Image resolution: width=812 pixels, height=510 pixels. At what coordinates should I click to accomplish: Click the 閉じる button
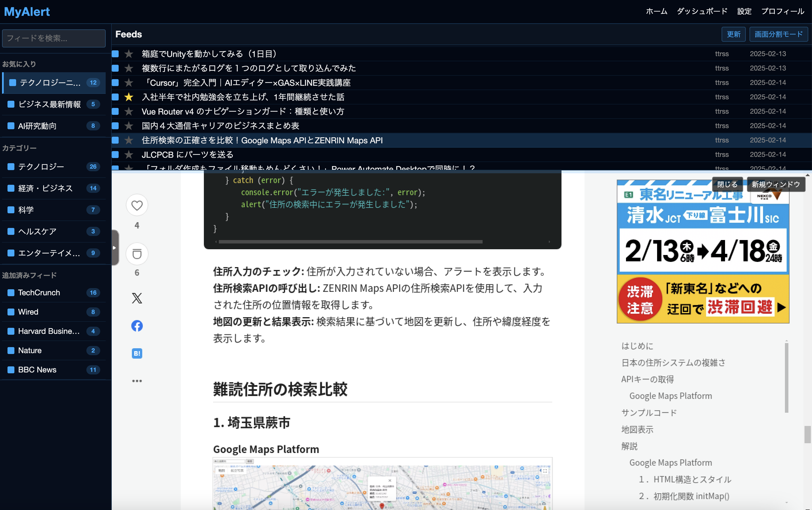pyautogui.click(x=727, y=184)
